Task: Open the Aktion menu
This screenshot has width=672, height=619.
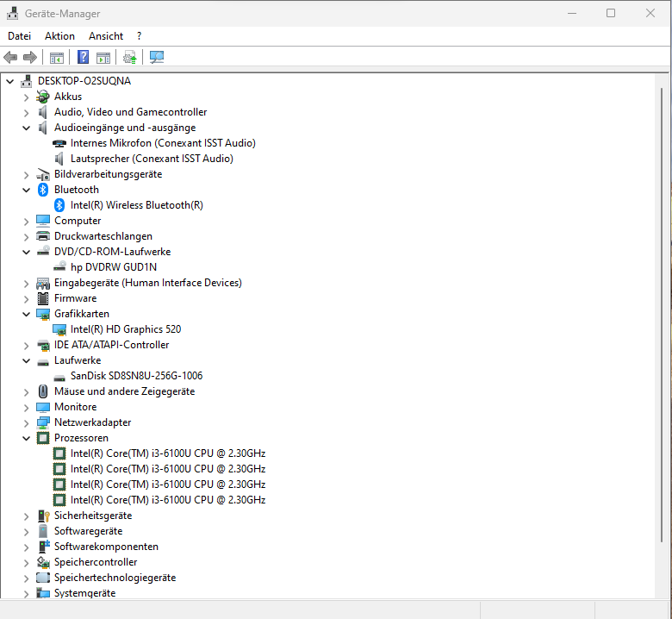Action: [x=59, y=36]
